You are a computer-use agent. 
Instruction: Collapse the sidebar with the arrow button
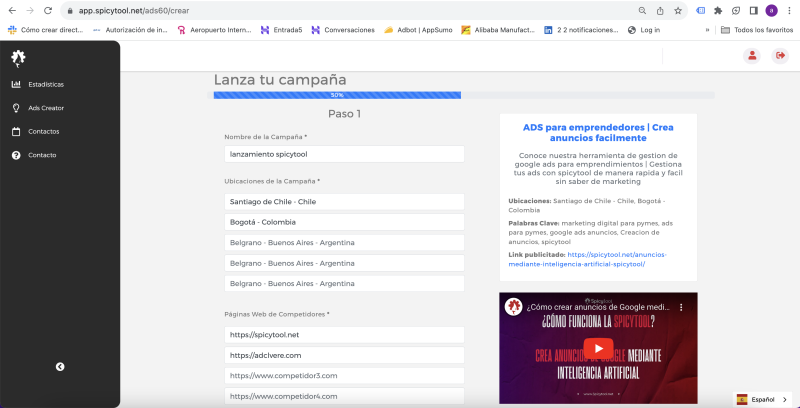(60, 367)
